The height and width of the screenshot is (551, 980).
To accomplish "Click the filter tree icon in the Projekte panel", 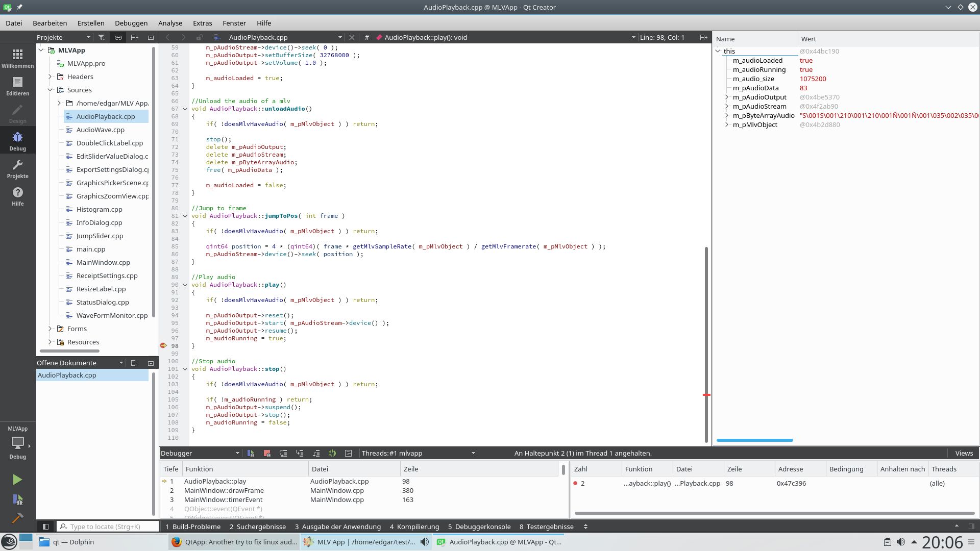I will point(102,37).
